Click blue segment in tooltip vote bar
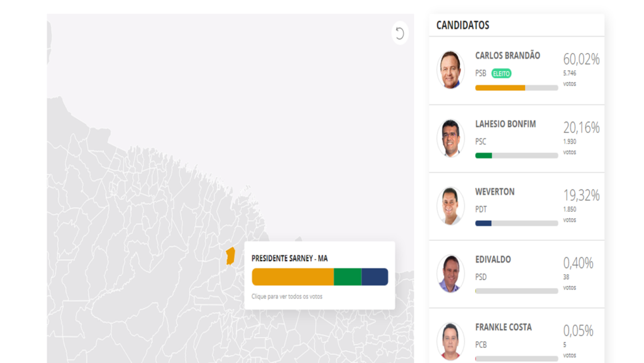The image size is (644, 363). tap(375, 277)
